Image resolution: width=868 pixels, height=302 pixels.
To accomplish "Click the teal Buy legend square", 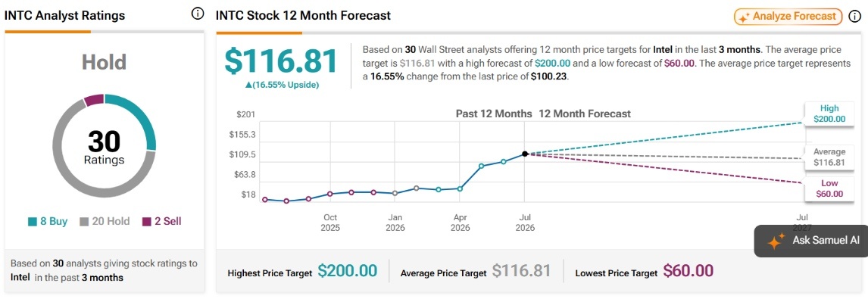I will point(32,222).
